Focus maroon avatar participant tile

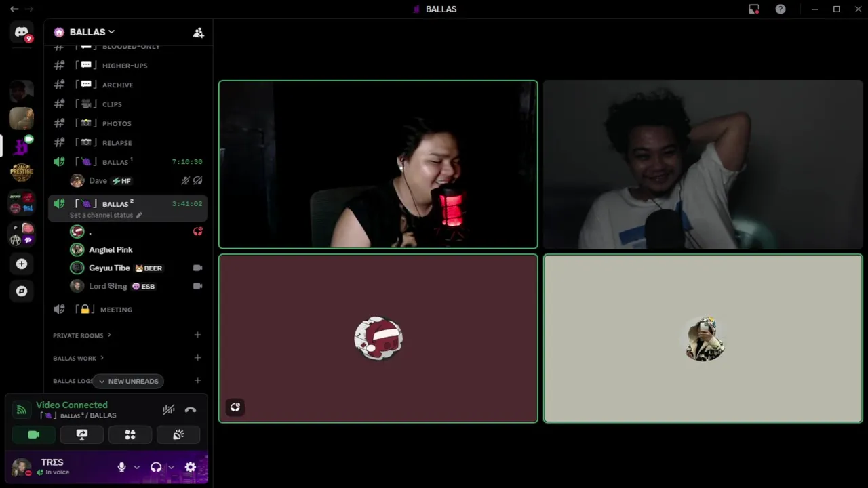[x=378, y=338]
